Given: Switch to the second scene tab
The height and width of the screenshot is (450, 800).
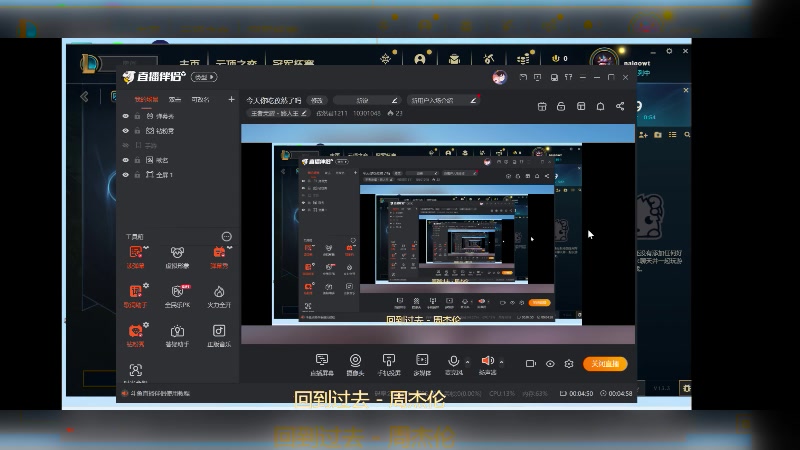Looking at the screenshot, I should click(175, 99).
